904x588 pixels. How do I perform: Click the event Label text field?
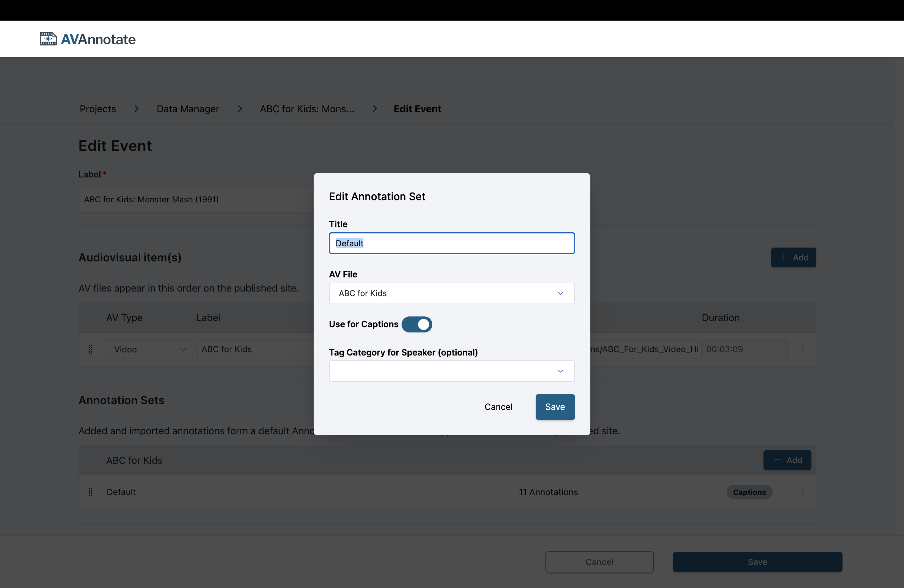pyautogui.click(x=196, y=199)
